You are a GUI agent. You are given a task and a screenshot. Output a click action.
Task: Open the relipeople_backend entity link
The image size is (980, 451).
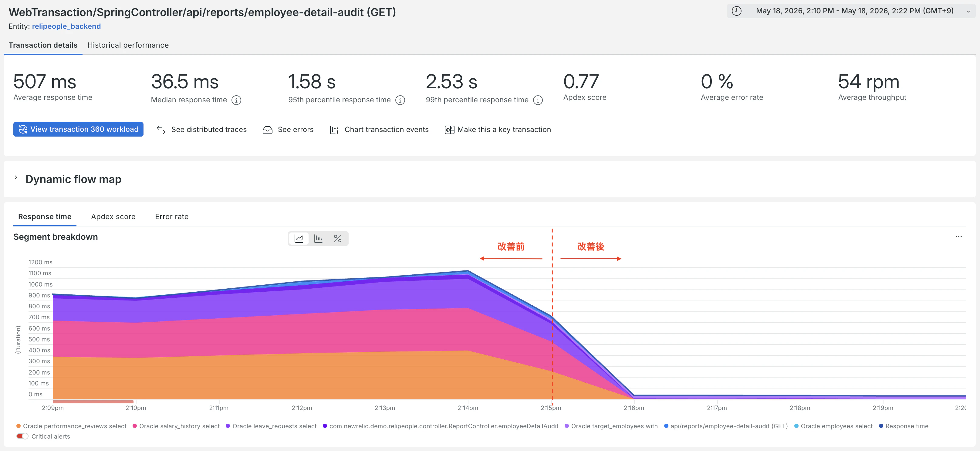66,26
